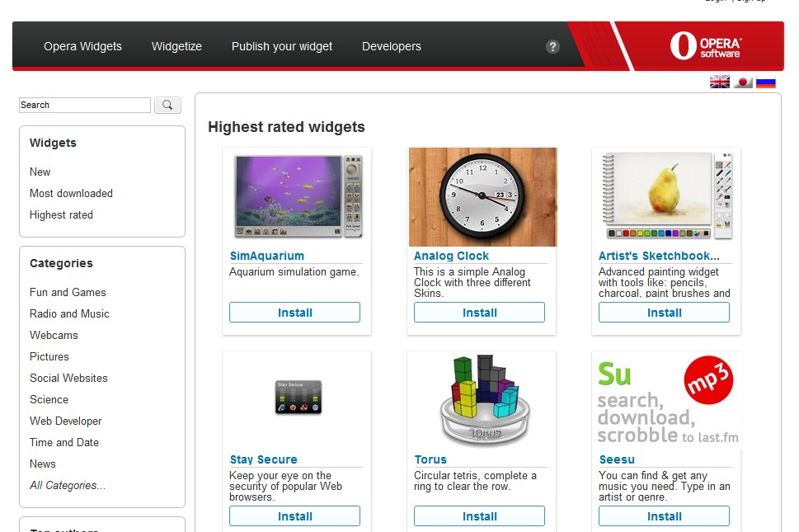Click the 'This is a simple Analog Clock' description
The width and height of the screenshot is (799, 532).
tap(472, 282)
